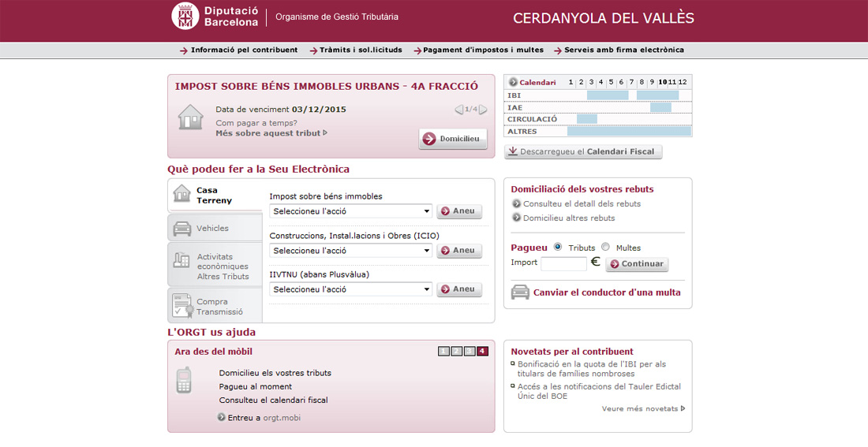Open Consulteu el detall dels rebuts link

[582, 203]
